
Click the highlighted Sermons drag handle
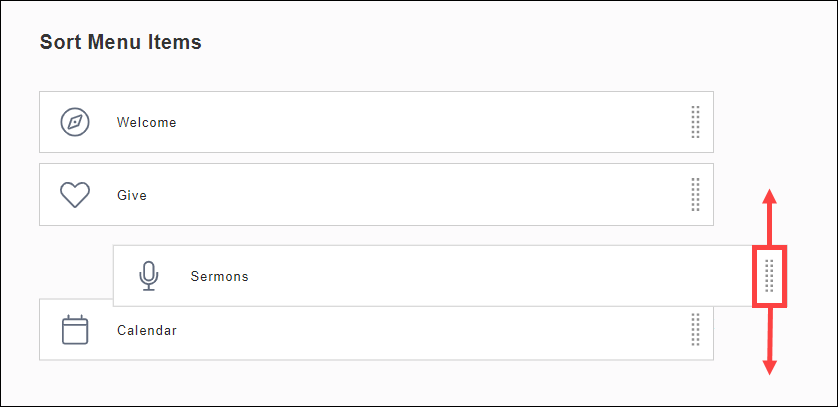769,276
